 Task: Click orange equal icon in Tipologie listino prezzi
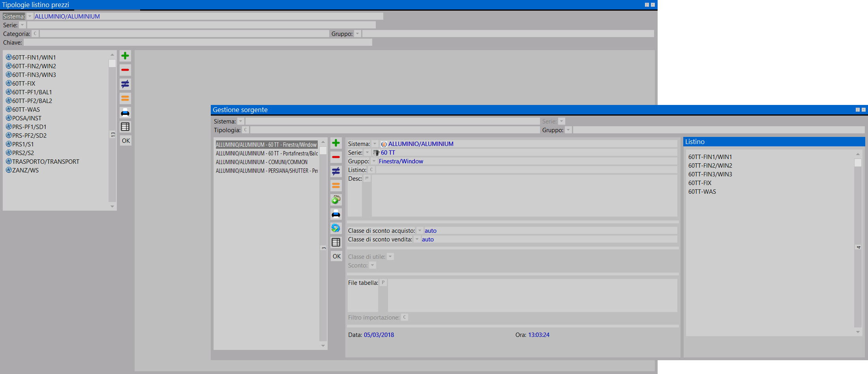(125, 98)
